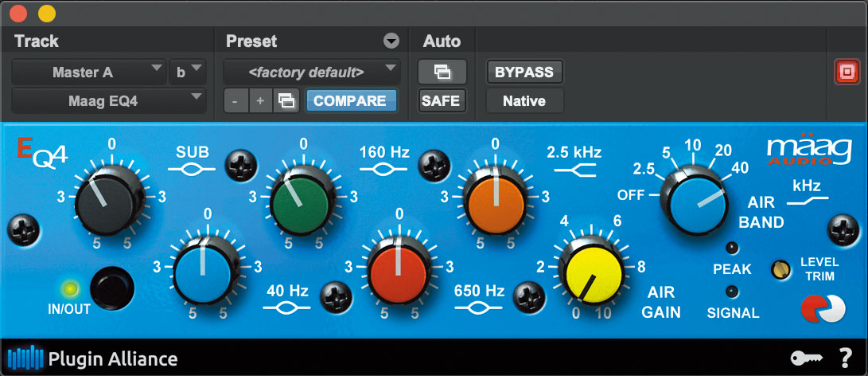Click the Track section header

click(37, 41)
